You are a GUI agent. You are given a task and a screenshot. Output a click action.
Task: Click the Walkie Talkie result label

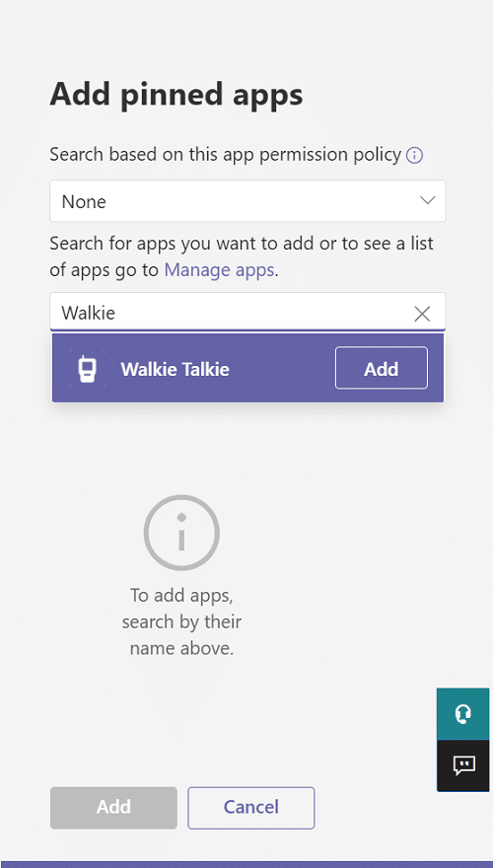[x=175, y=369]
